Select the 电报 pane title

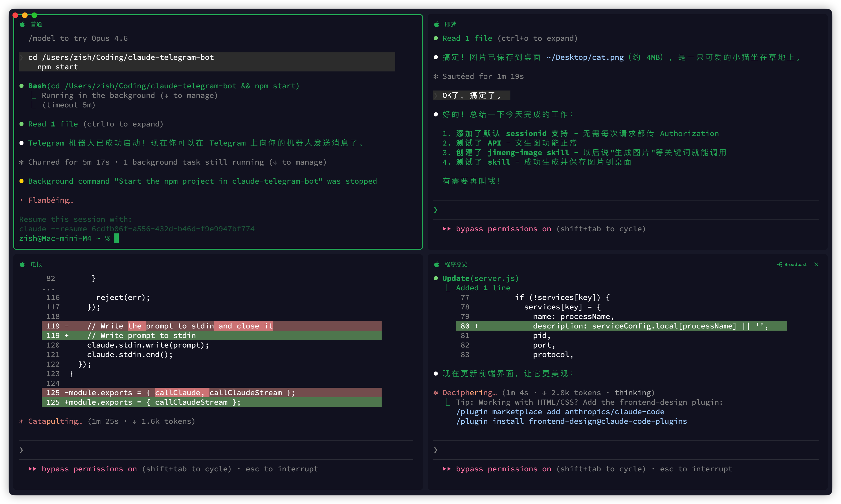click(36, 265)
